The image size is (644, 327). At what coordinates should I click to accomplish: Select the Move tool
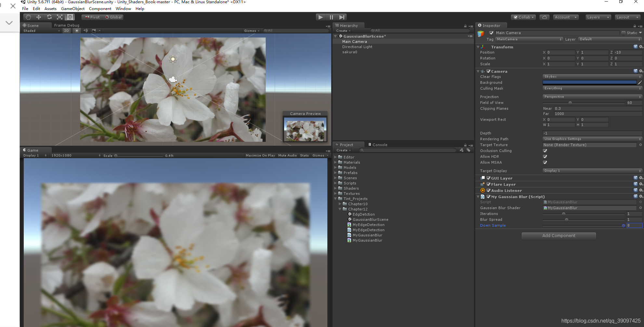(39, 17)
